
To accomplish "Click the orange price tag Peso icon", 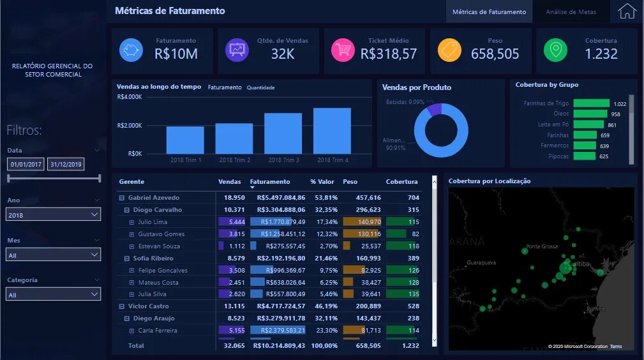I will [449, 50].
